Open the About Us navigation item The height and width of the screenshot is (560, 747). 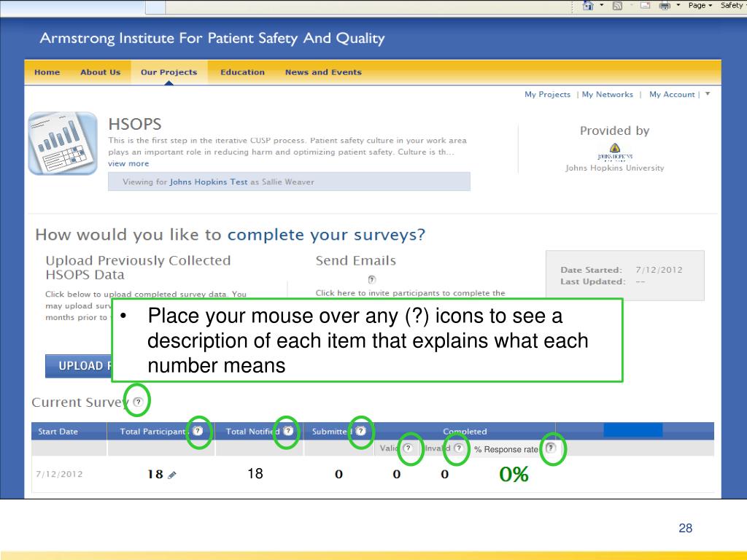pos(101,72)
